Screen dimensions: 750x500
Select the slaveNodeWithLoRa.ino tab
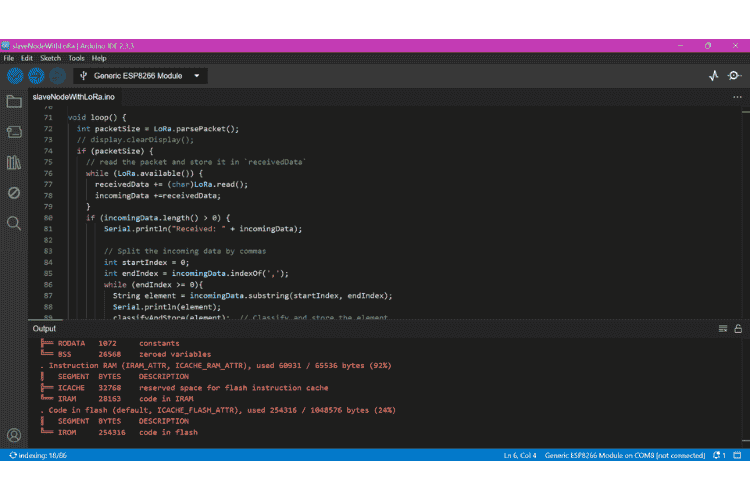click(74, 97)
